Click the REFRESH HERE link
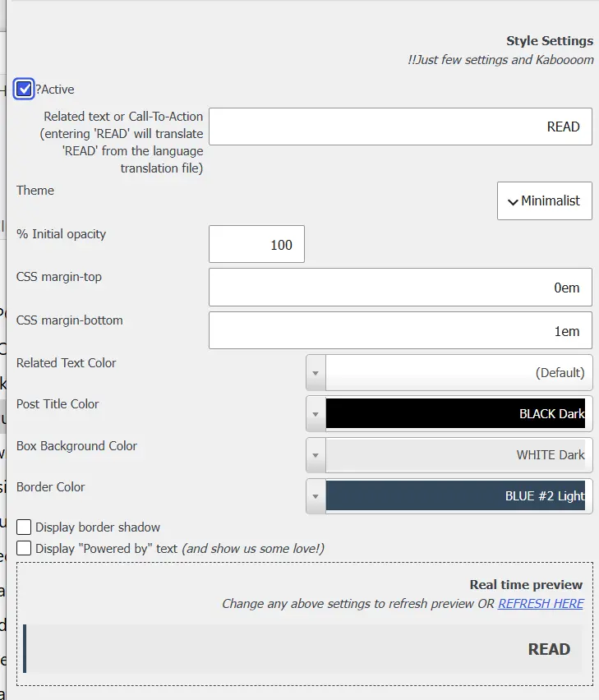599x700 pixels. (541, 604)
